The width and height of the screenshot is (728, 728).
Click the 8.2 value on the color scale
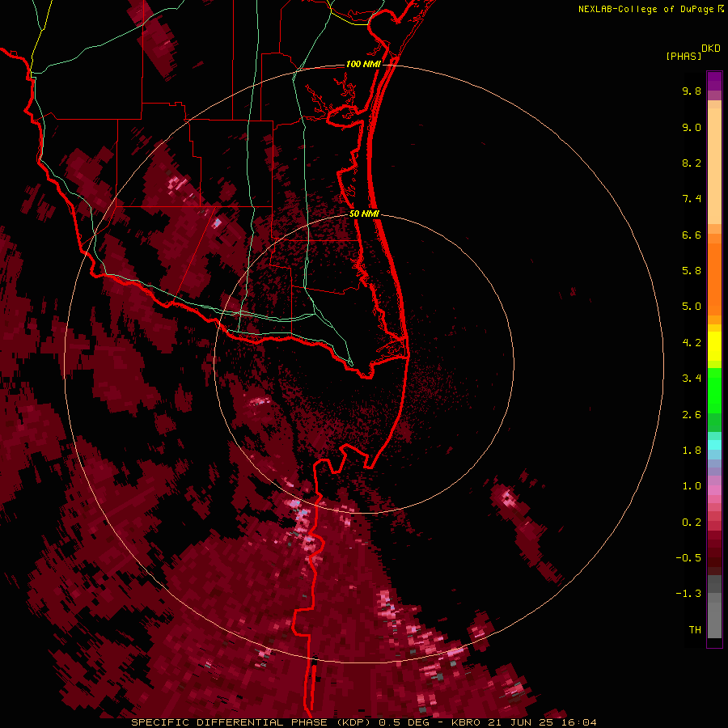692,163
